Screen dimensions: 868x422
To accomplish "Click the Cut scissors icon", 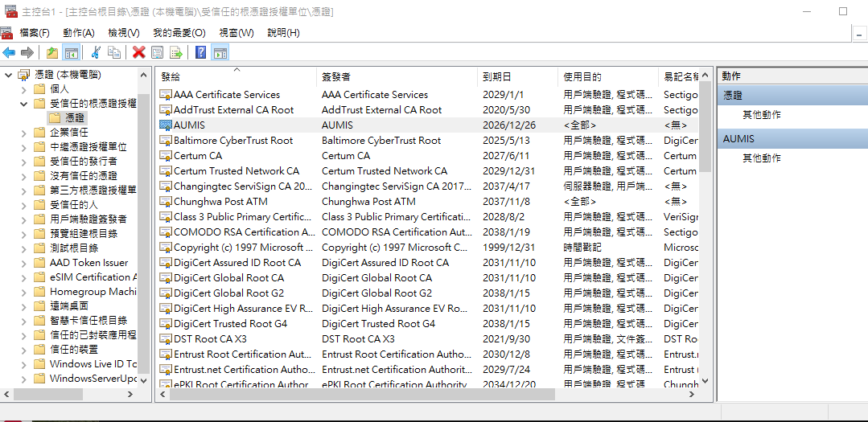I will click(95, 52).
